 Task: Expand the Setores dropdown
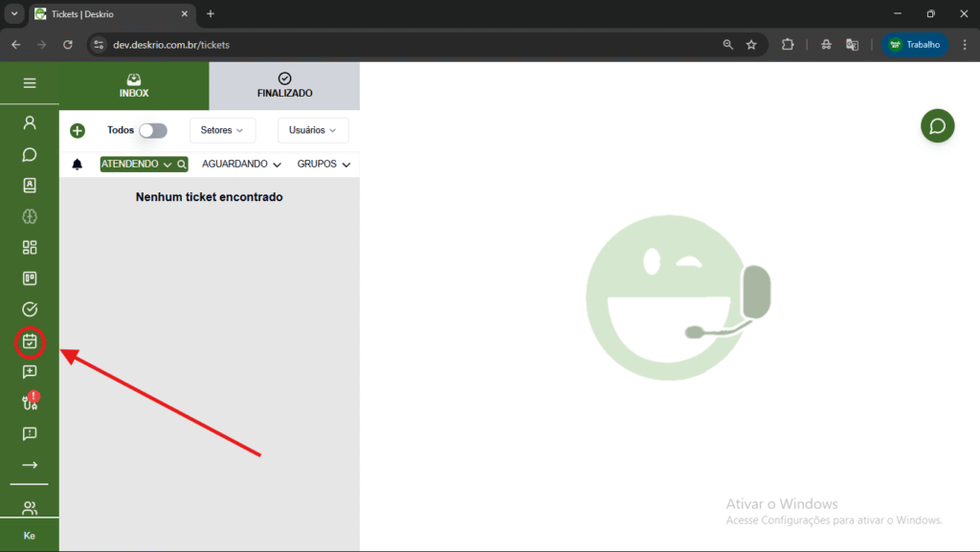point(222,130)
